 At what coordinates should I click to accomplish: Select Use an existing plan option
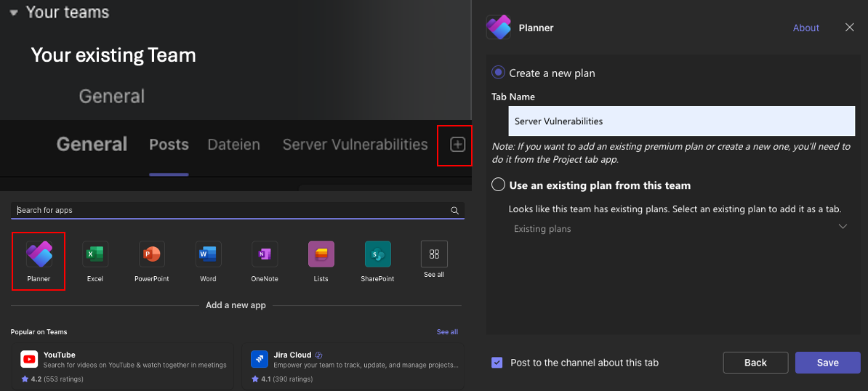(498, 185)
